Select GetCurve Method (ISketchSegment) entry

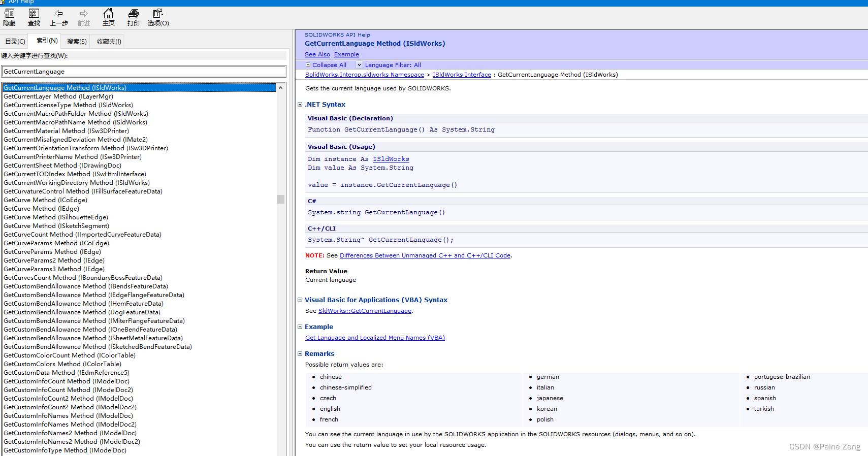tap(56, 226)
